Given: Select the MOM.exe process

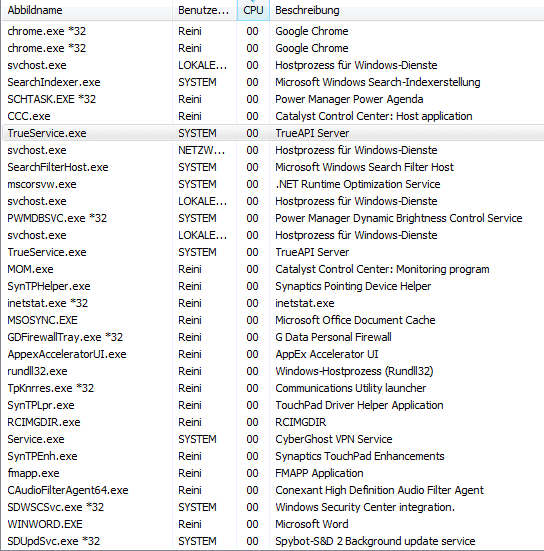Looking at the screenshot, I should pyautogui.click(x=30, y=269).
